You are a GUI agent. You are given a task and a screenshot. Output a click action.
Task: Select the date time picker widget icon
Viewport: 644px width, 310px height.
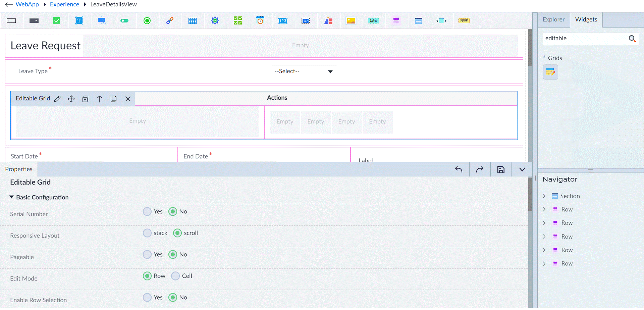[260, 20]
